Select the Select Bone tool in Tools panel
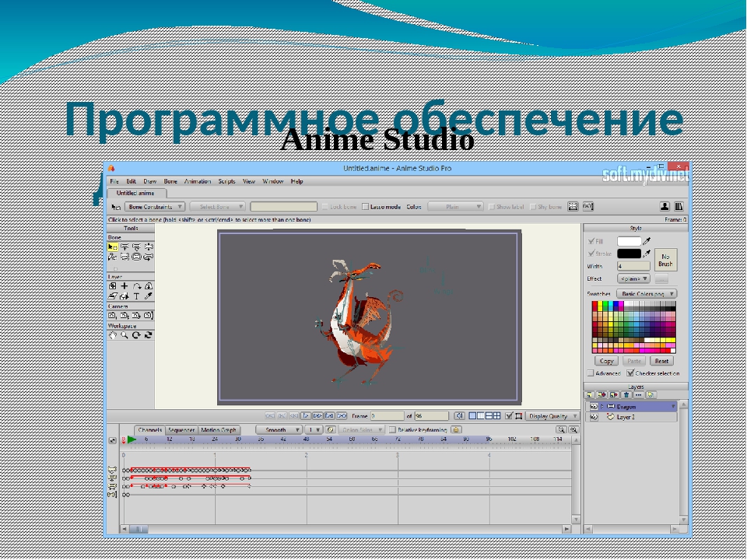This screenshot has height=560, width=747. 112,247
